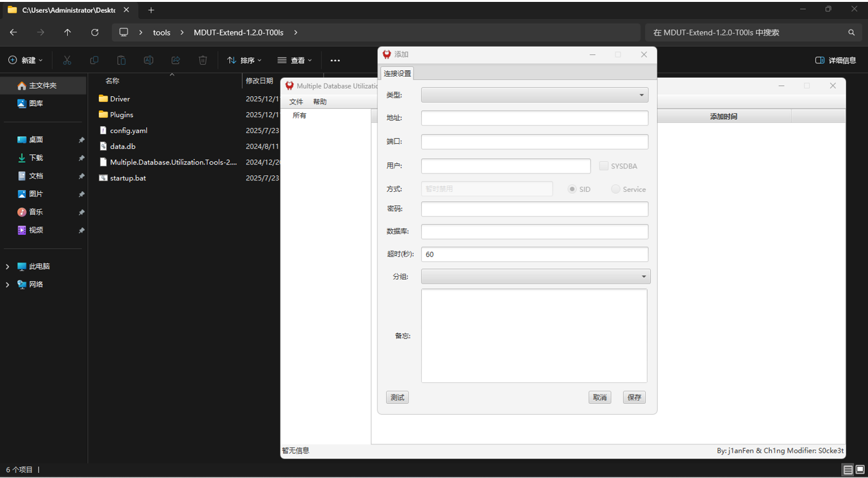Viewport: 868px width, 478px height.
Task: Select the startup.bat file
Action: [128, 178]
